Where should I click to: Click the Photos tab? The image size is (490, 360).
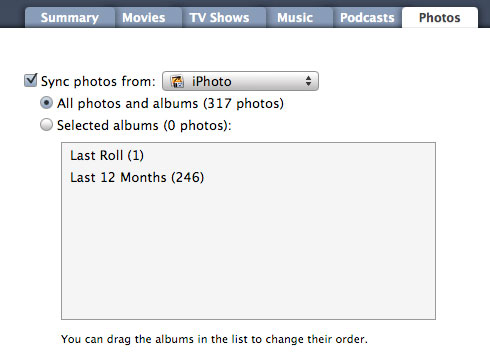pyautogui.click(x=440, y=18)
